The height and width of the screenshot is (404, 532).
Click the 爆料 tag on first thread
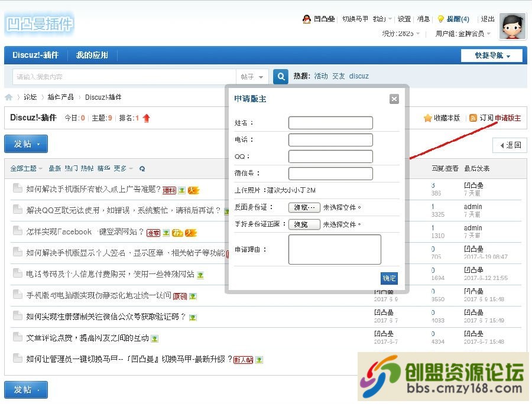point(169,190)
